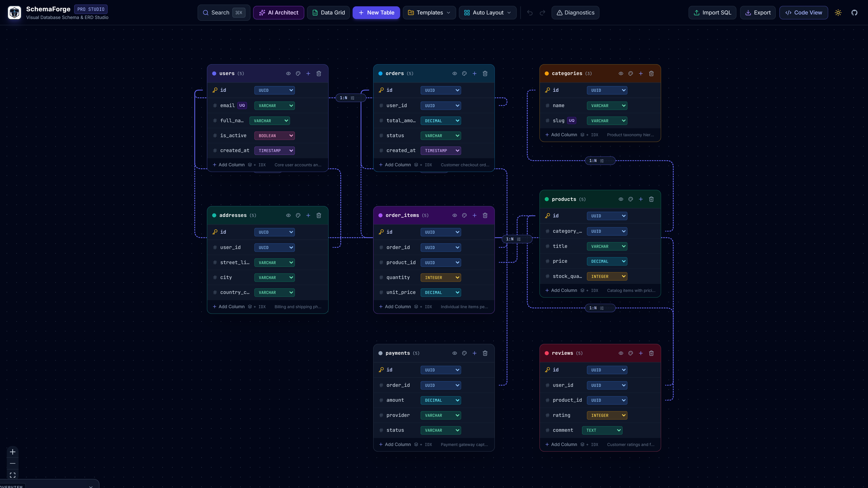Change products price DECIMAL type dropdown
Viewport: 868px width, 488px height.
pyautogui.click(x=607, y=261)
